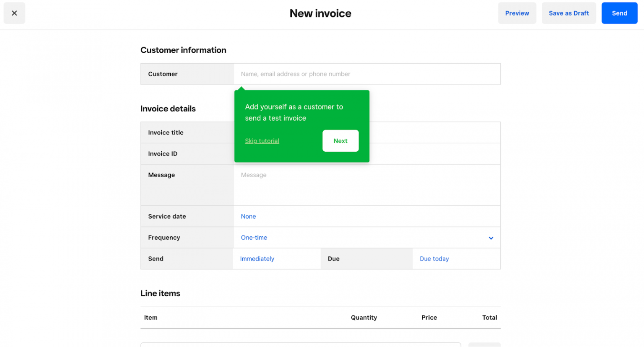Viewport: 644px width, 347px height.
Task: Open the invoice Preview
Action: click(x=517, y=13)
